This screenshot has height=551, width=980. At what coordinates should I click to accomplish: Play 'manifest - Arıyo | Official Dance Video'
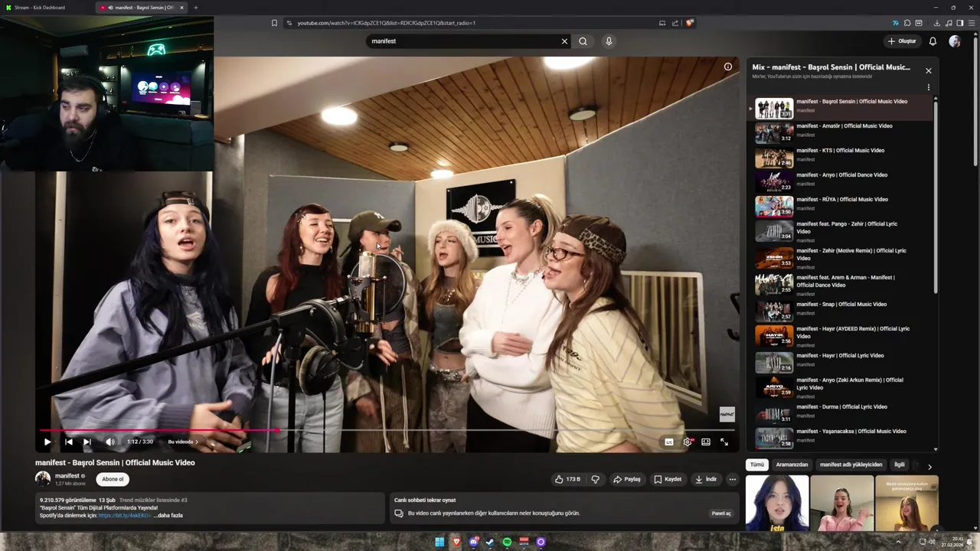tap(841, 181)
